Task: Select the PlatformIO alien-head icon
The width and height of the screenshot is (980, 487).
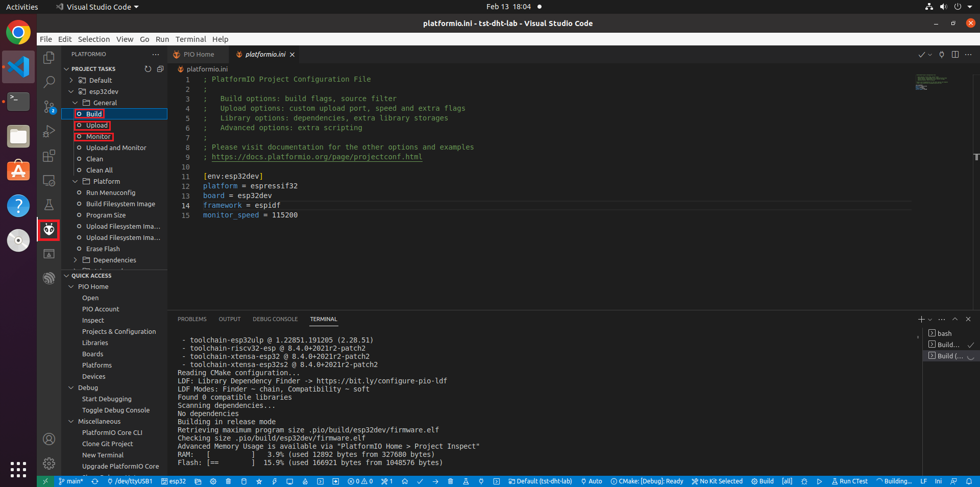Action: (x=49, y=230)
